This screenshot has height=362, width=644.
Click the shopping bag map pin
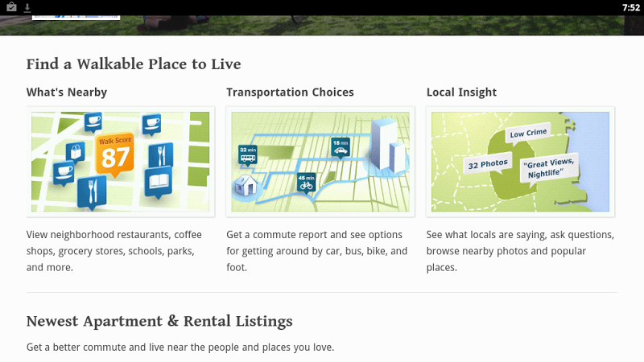[76, 152]
